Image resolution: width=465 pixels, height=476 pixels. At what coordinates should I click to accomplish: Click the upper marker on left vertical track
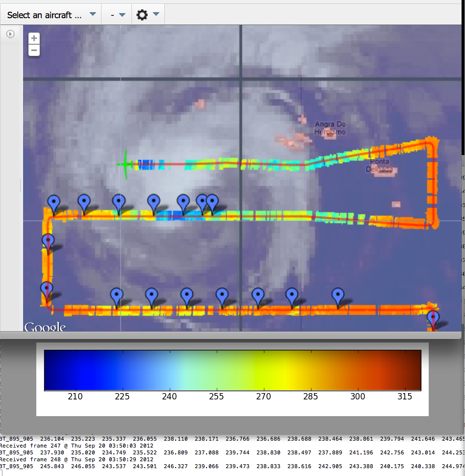[48, 241]
